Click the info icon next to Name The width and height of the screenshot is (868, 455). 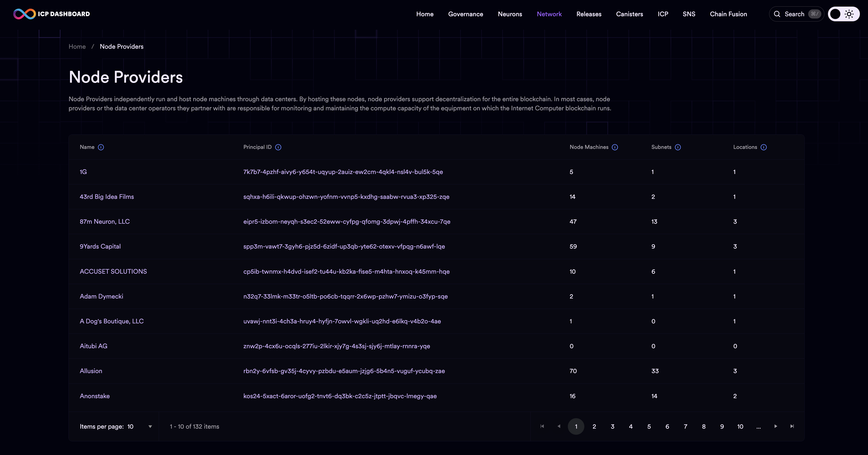(101, 147)
